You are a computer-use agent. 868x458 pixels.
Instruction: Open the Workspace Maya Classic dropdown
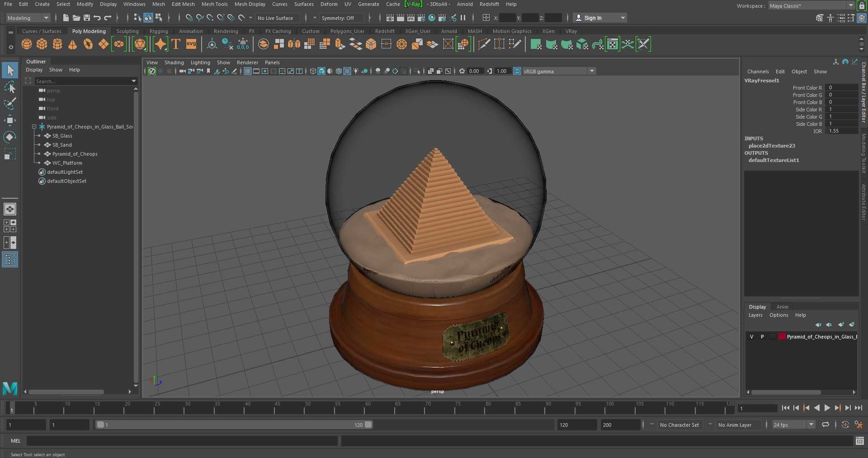[x=811, y=5]
